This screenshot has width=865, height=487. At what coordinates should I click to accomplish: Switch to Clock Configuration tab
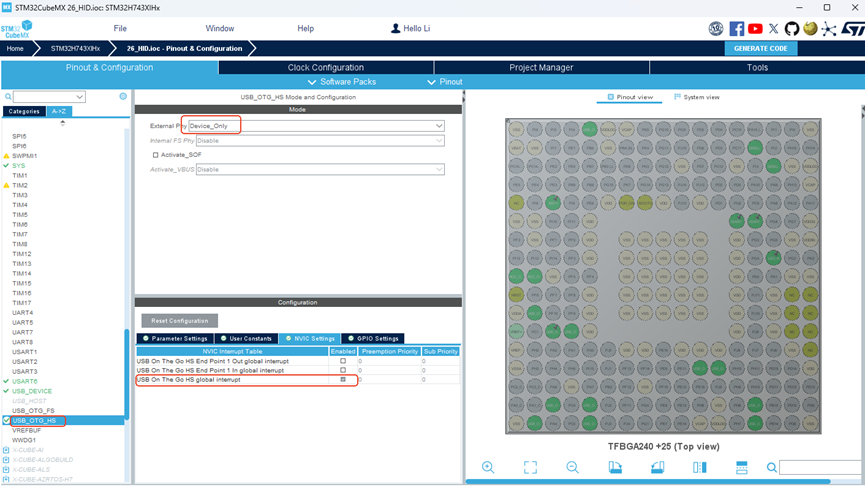point(325,67)
